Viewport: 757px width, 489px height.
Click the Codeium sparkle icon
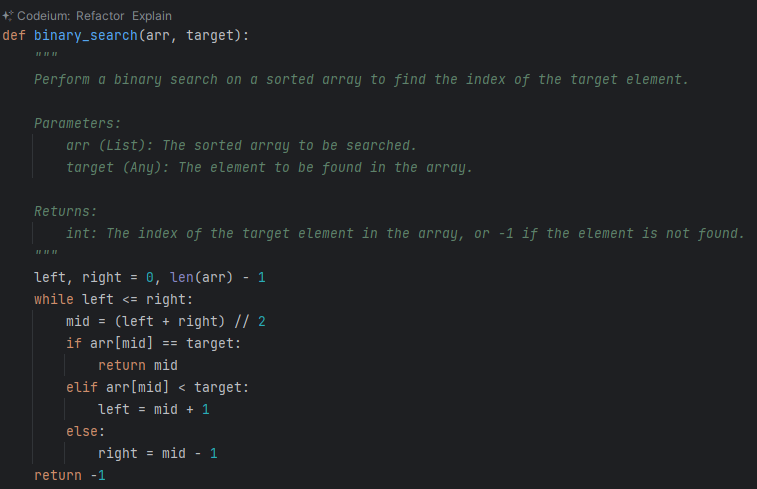coord(8,16)
